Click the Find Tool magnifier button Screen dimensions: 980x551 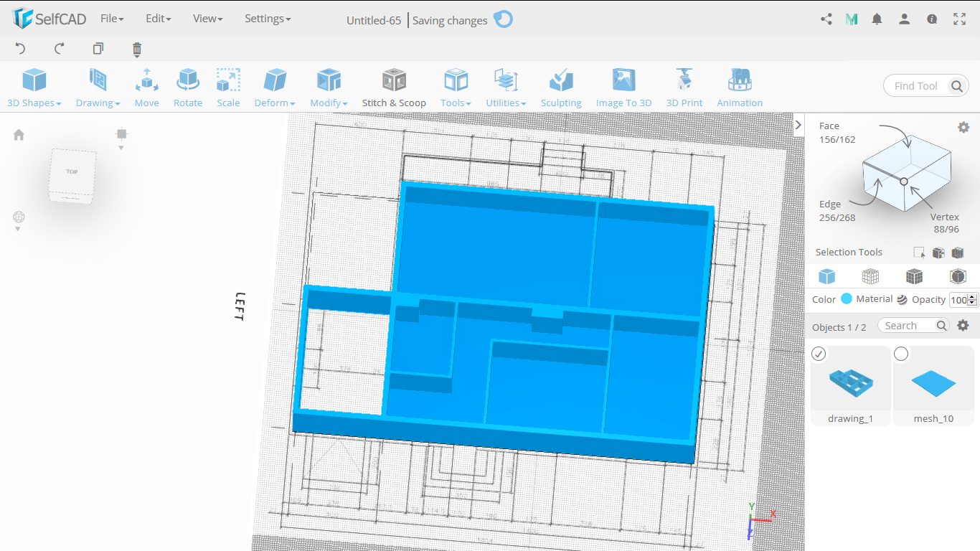coord(957,86)
